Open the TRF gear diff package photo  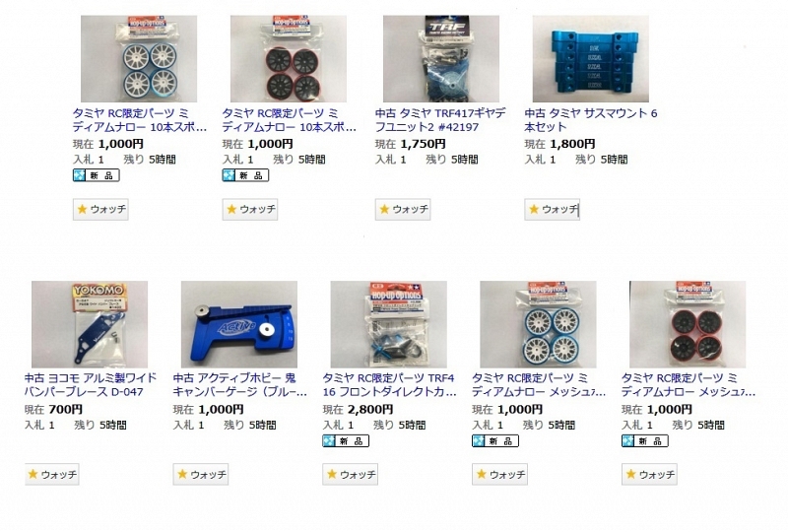coord(441,59)
